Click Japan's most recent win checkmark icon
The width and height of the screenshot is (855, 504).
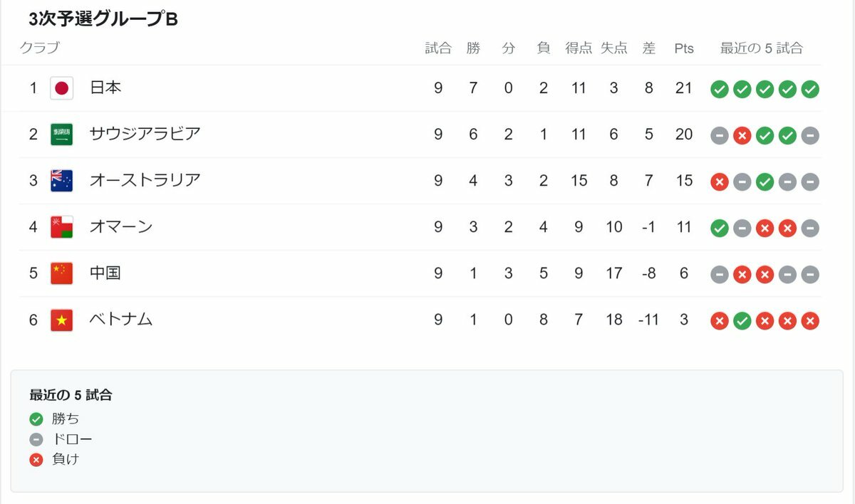pyautogui.click(x=810, y=89)
